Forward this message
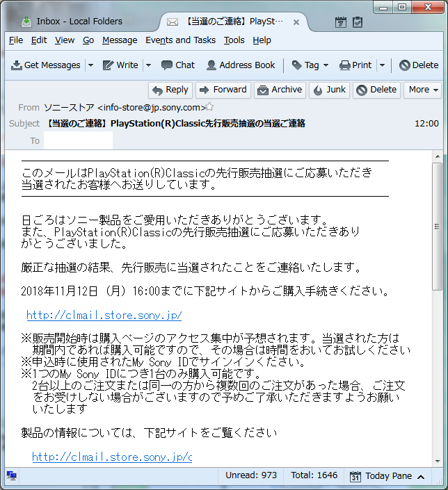The image size is (448, 490). (x=223, y=90)
